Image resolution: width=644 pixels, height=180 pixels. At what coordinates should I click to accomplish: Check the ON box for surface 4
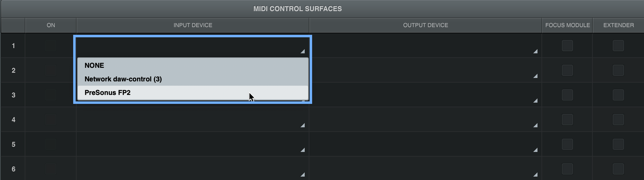(x=50, y=119)
